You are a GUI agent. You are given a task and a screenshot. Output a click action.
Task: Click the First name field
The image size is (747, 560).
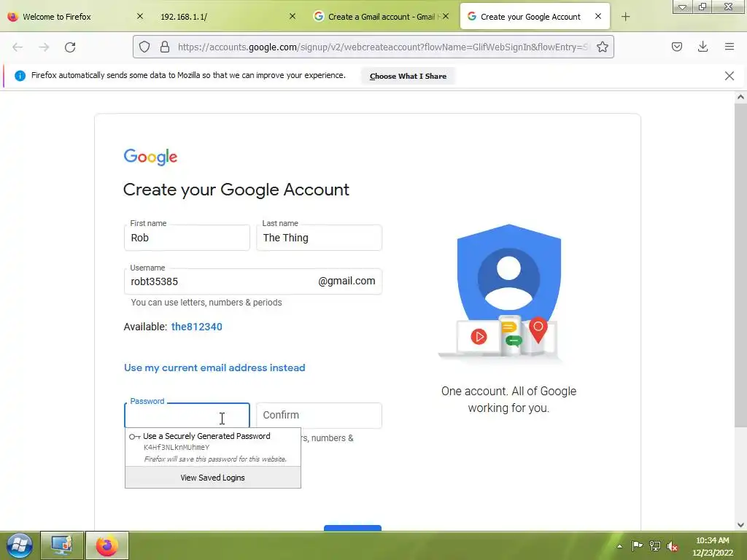click(x=187, y=238)
